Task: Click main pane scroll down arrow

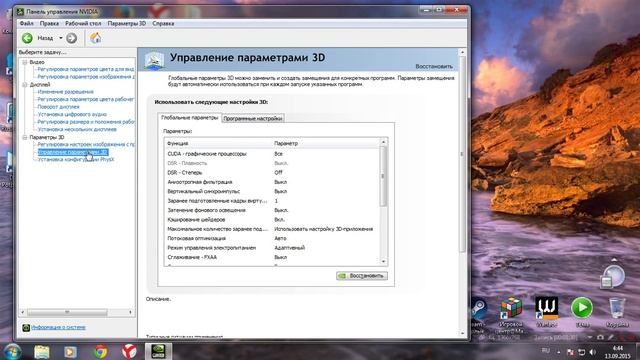Action: coord(462,333)
